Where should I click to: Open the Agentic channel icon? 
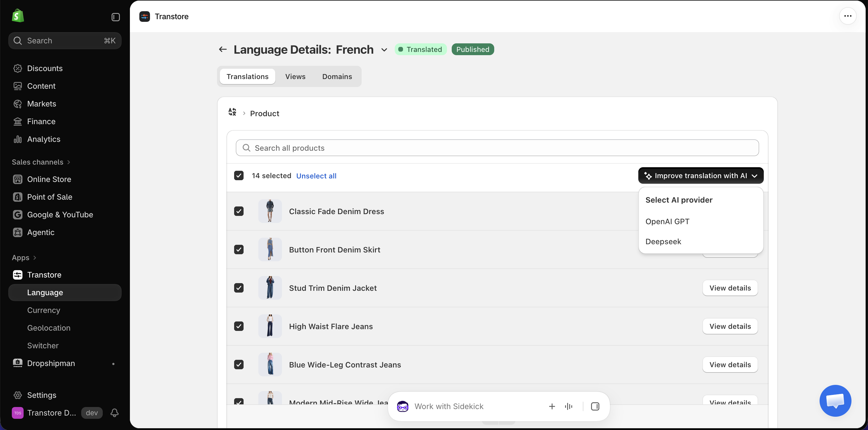(17, 232)
